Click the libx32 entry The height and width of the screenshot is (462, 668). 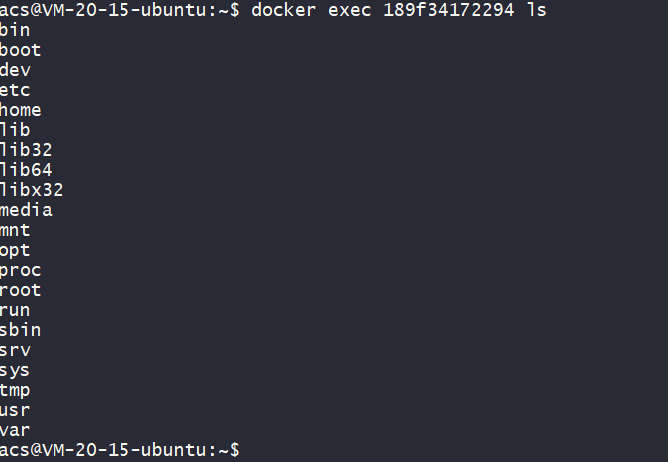[x=31, y=190]
